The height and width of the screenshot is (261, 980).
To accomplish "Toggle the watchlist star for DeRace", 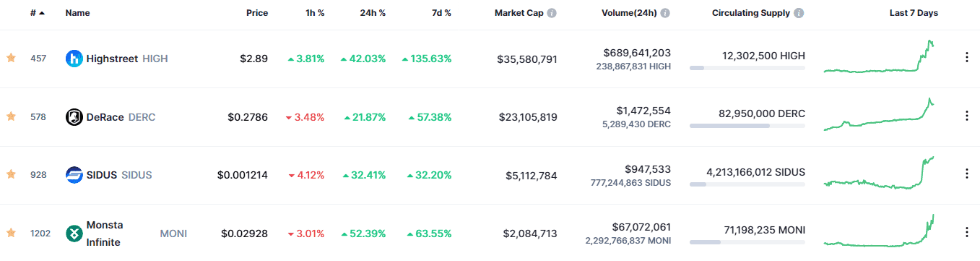I will tap(11, 116).
